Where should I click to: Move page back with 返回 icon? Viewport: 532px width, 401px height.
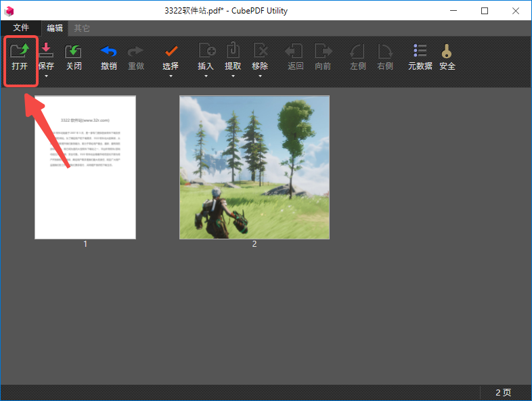(x=294, y=51)
